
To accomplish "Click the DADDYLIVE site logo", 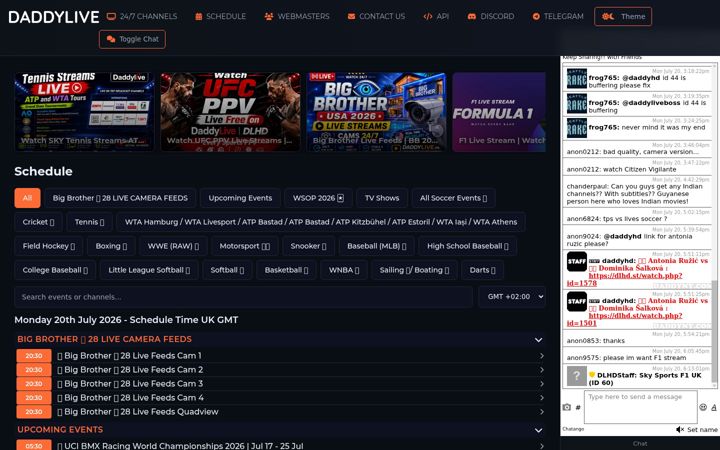I will (54, 17).
